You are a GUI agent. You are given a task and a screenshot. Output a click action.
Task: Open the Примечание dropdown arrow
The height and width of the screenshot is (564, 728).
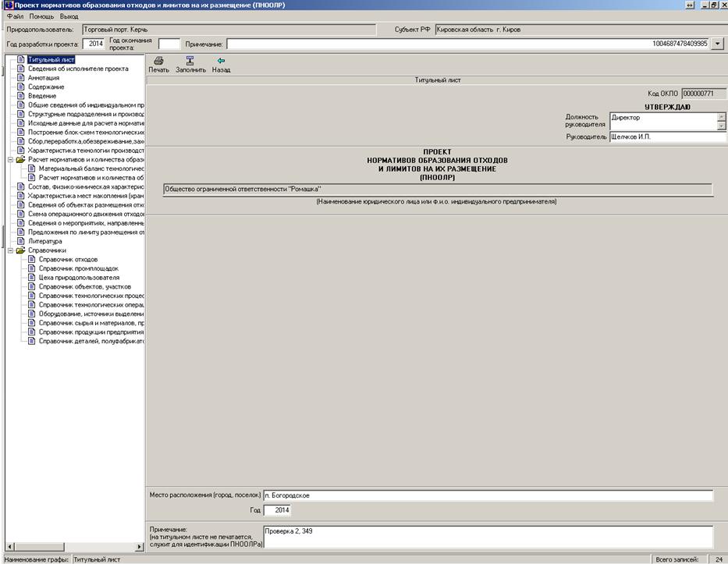718,44
